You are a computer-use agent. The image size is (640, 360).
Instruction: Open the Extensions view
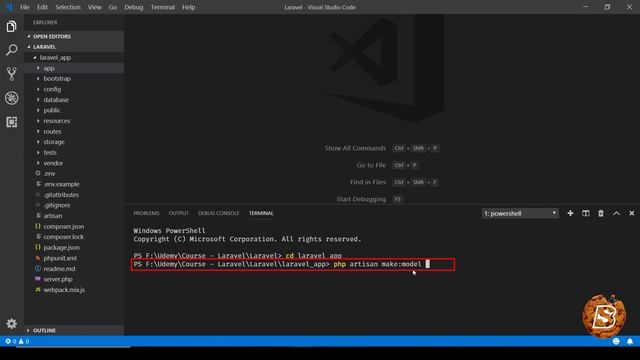[11, 122]
